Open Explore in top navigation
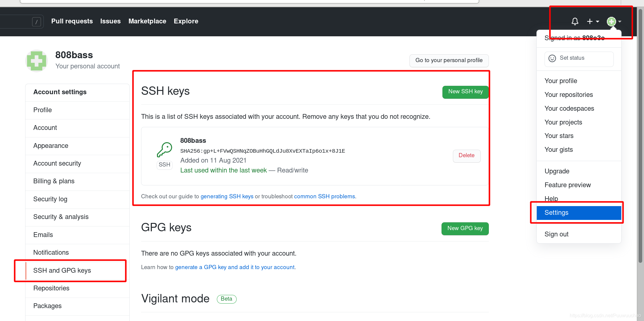Viewport: 644px width, 321px height. [x=186, y=21]
